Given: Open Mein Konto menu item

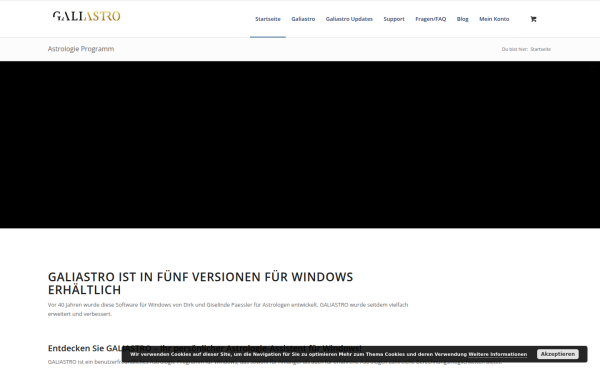Looking at the screenshot, I should coord(494,19).
